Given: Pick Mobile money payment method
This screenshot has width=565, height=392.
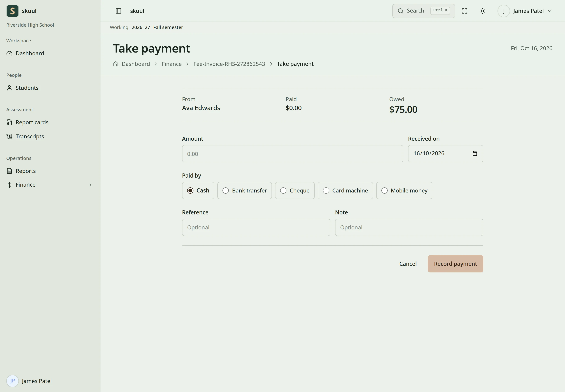Looking at the screenshot, I should pyautogui.click(x=404, y=190).
